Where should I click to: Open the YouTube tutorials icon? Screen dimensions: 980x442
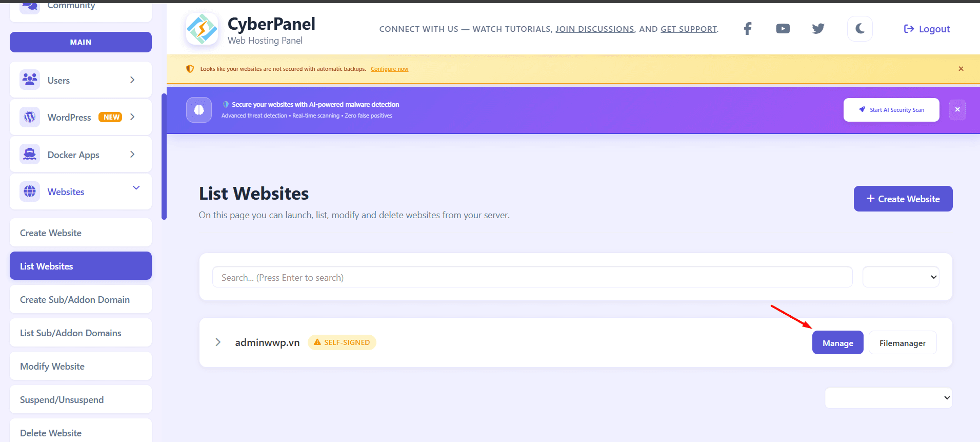pos(783,29)
